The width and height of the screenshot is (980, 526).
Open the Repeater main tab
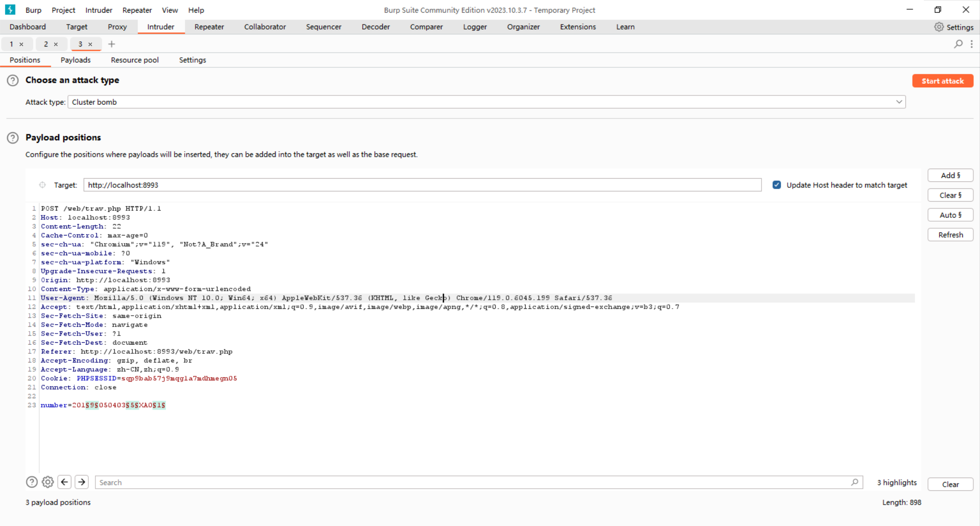click(x=209, y=27)
